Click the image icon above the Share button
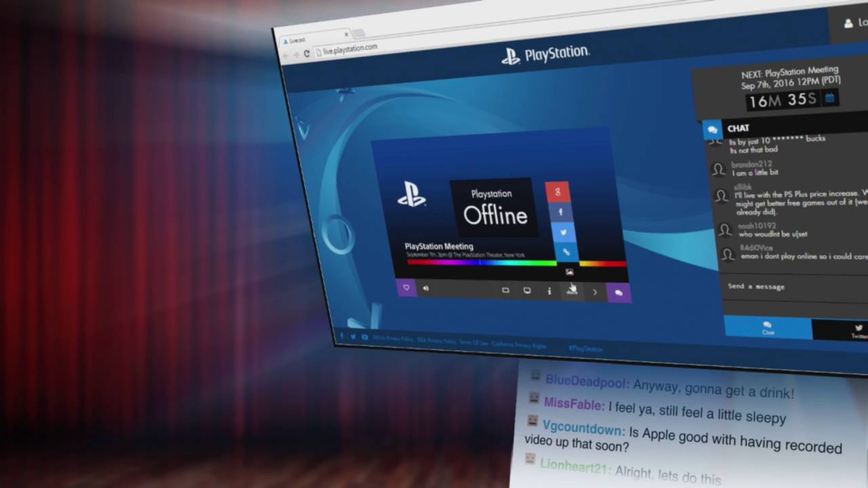This screenshot has height=488, width=868. pos(570,272)
